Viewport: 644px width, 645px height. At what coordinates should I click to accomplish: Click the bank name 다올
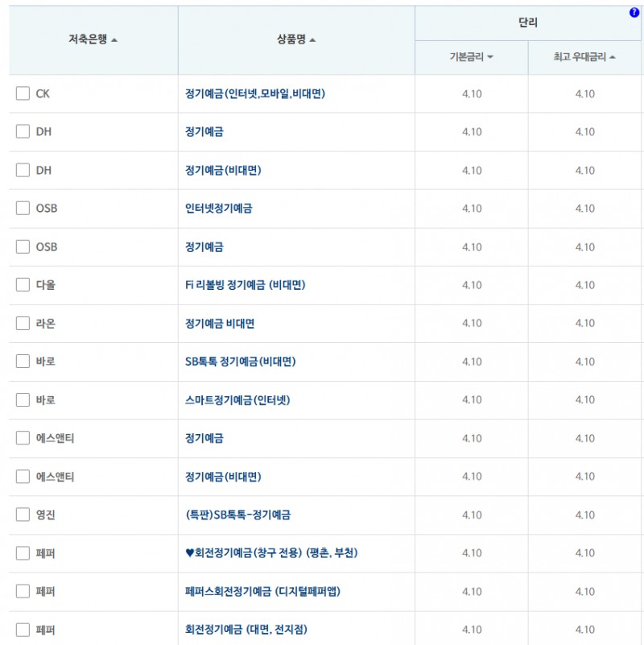tap(46, 285)
